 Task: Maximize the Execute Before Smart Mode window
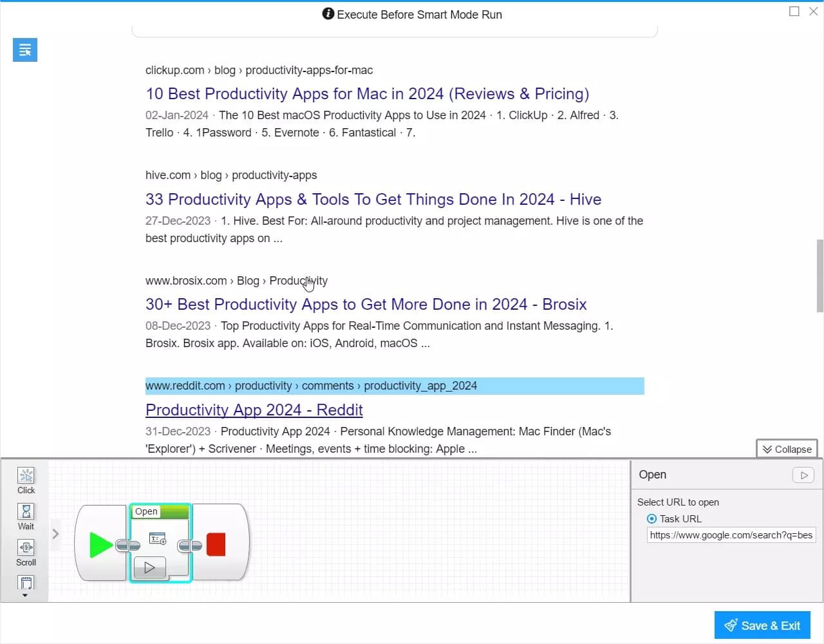[x=794, y=12]
